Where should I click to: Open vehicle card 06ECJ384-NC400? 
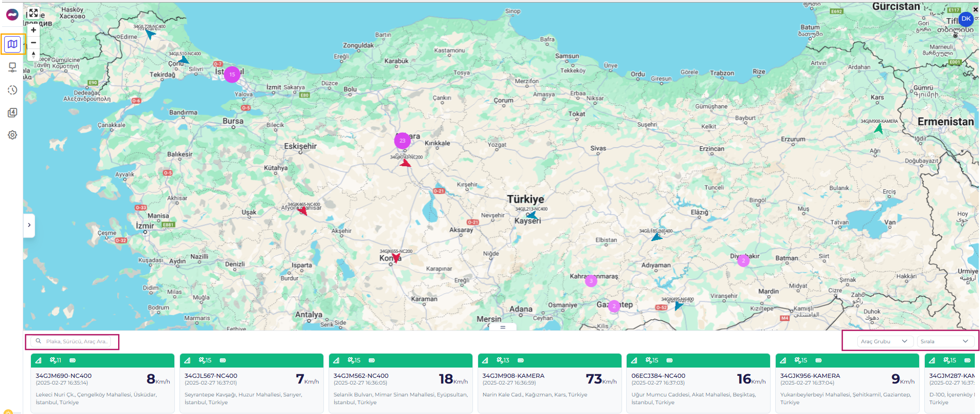[698, 383]
